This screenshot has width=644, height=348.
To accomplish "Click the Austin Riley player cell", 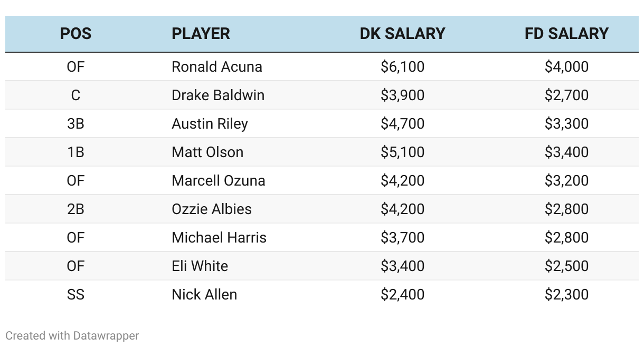I will (x=210, y=124).
